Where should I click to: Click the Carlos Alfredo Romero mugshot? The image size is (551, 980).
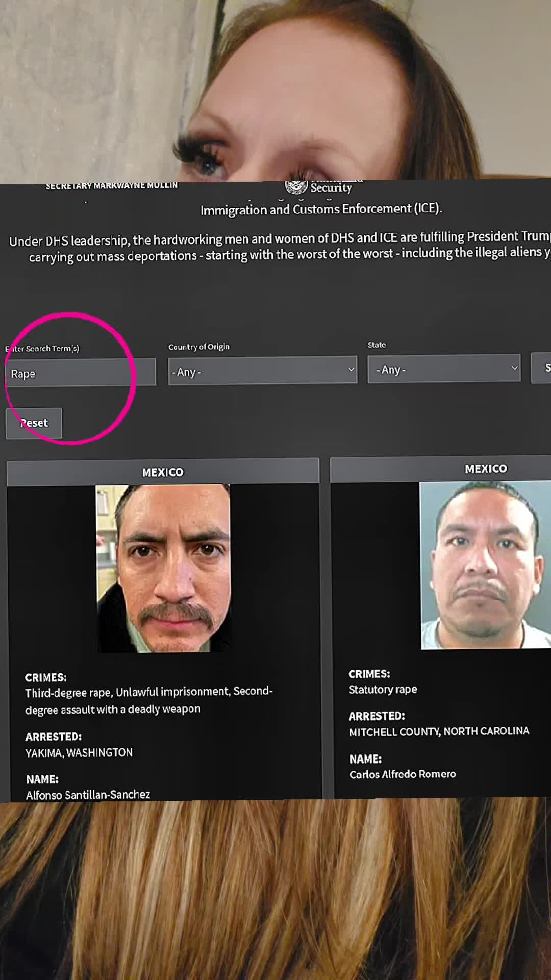tap(485, 565)
